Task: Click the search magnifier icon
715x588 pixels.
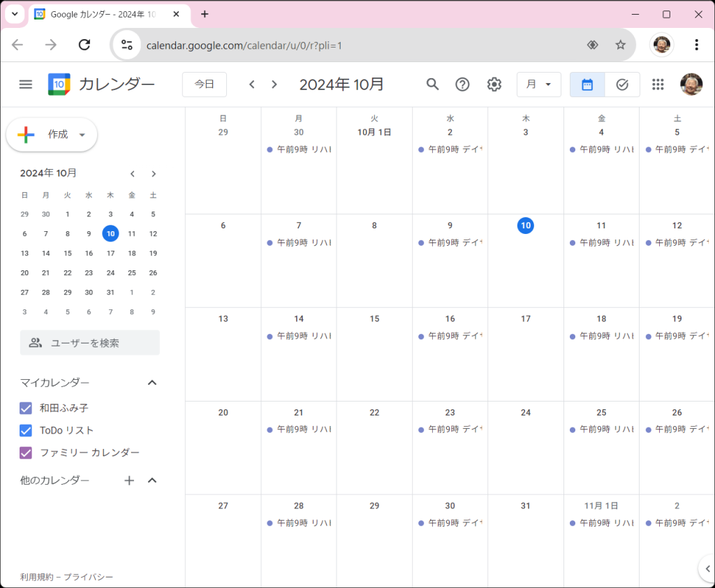Action: tap(433, 84)
